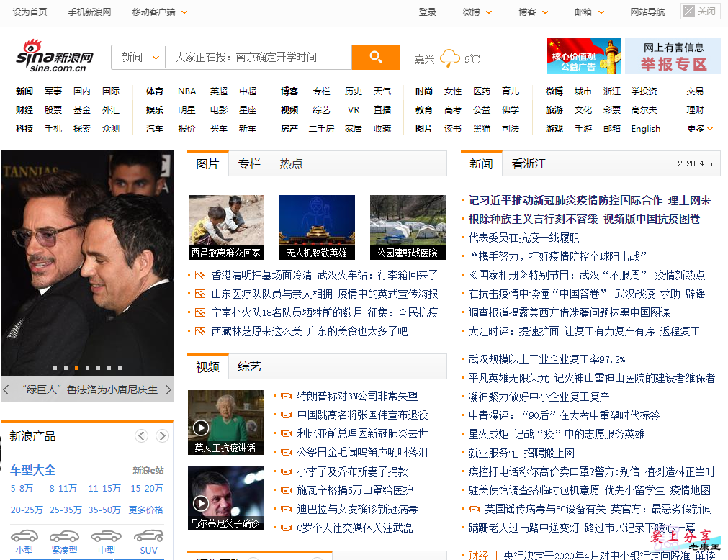This screenshot has height=560, width=728.
Task: Click video icon beside 中国跳高名将张国伟宣布退役
Action: point(287,415)
